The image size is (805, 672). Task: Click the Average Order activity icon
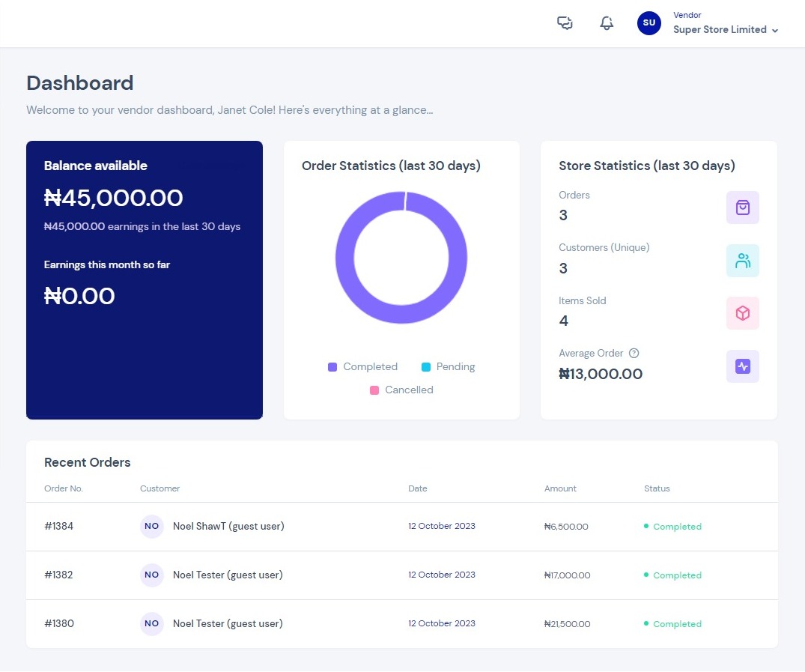(x=742, y=366)
